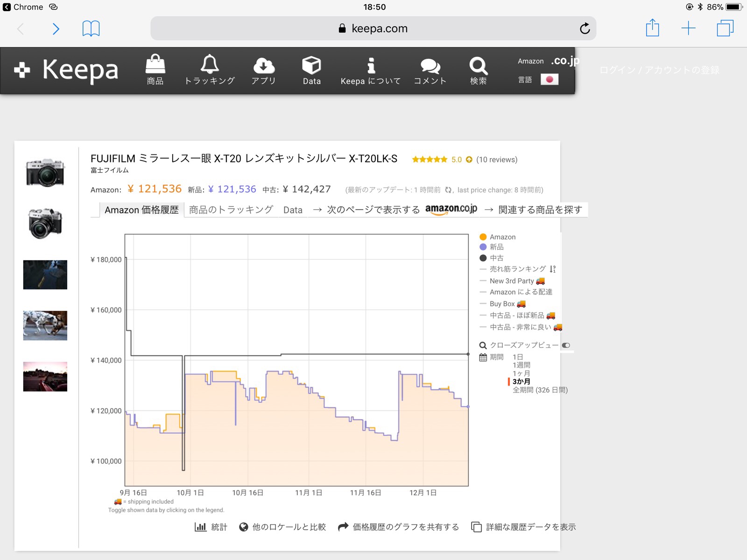Toggle the 新品 price series in the legend
This screenshot has width=747, height=560.
(492, 247)
